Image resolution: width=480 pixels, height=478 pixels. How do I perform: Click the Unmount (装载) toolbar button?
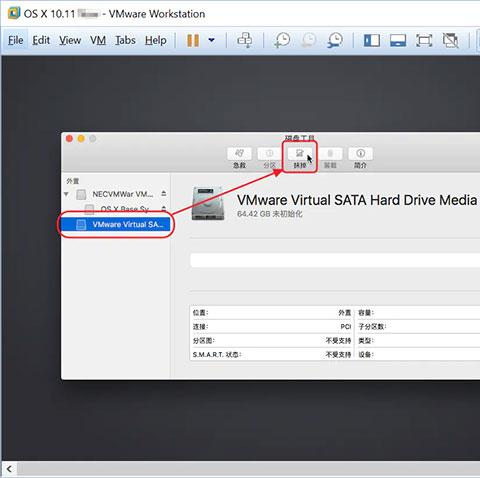click(x=330, y=158)
